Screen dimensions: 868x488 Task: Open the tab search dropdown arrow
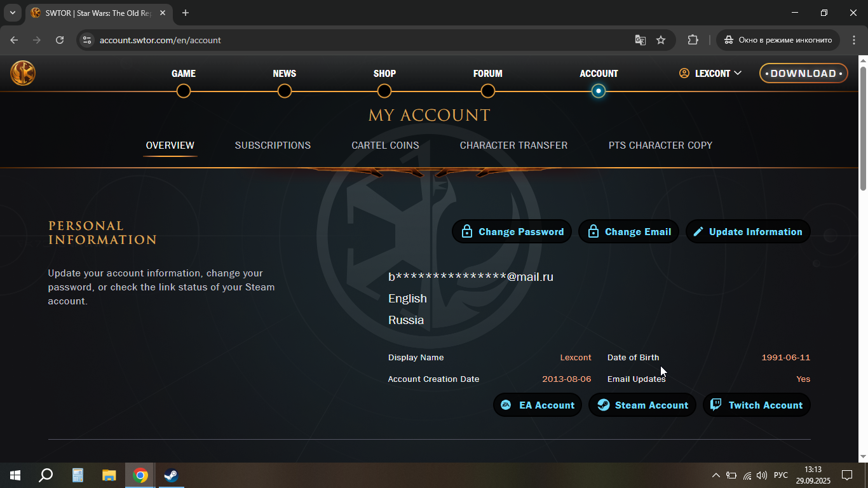[12, 13]
